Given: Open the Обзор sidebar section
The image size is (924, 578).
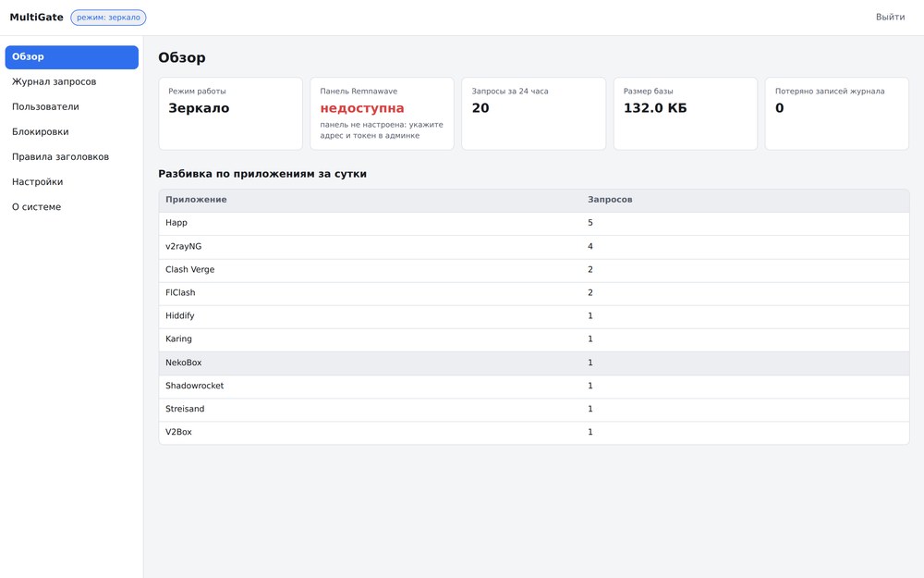Looking at the screenshot, I should coord(71,57).
